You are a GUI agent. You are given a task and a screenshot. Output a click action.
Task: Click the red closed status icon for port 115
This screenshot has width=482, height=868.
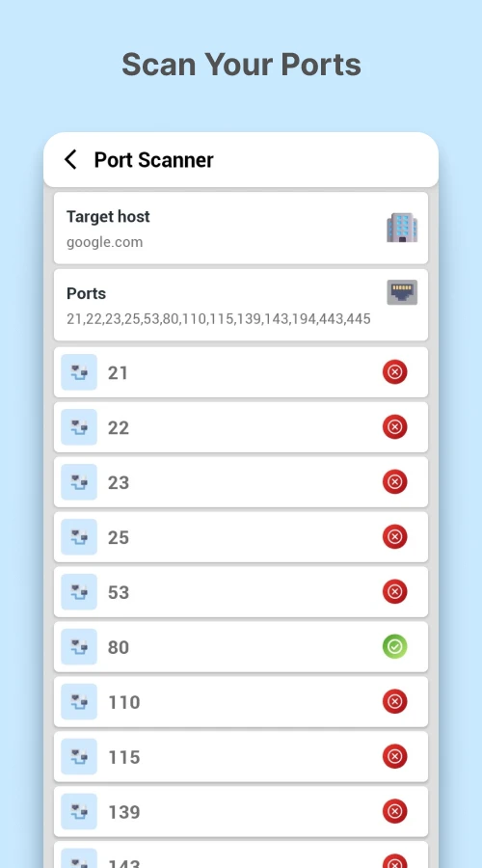[x=394, y=757]
